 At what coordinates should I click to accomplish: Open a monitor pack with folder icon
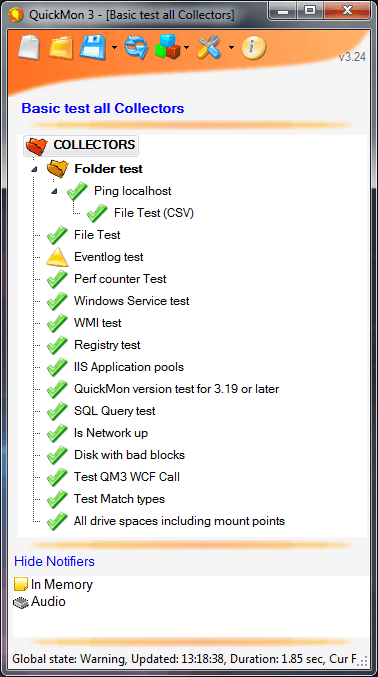pyautogui.click(x=61, y=47)
